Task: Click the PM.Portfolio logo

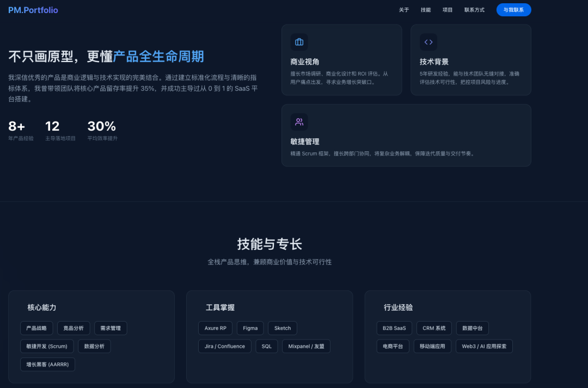Action: (x=33, y=10)
